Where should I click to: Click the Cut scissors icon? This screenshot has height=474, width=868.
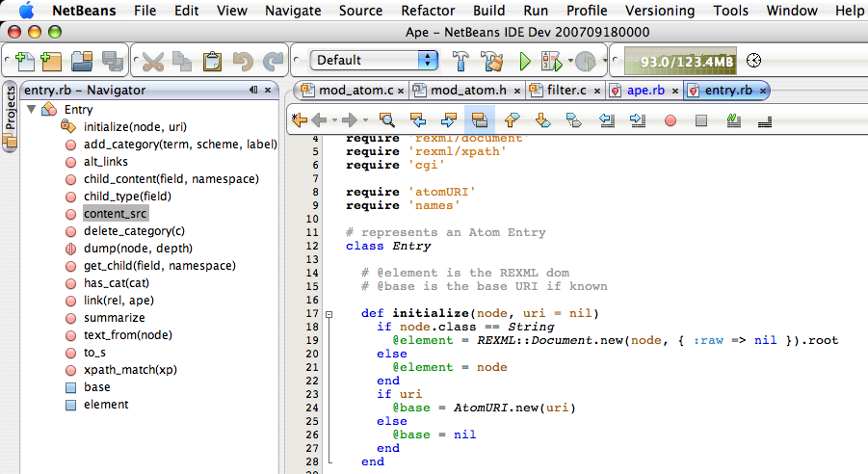pyautogui.click(x=153, y=61)
